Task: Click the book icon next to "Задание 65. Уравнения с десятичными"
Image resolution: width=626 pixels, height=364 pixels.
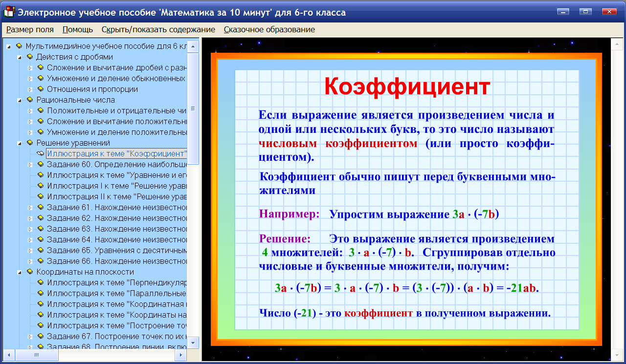Action: [41, 250]
